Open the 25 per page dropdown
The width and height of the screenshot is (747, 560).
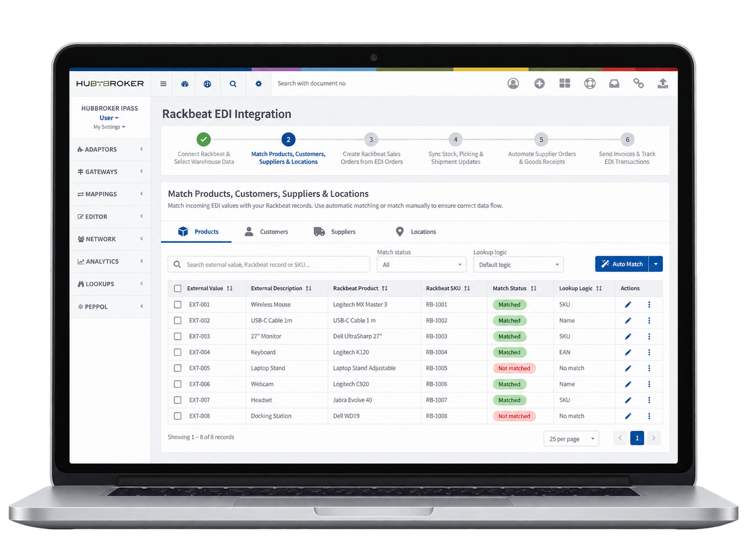click(571, 439)
